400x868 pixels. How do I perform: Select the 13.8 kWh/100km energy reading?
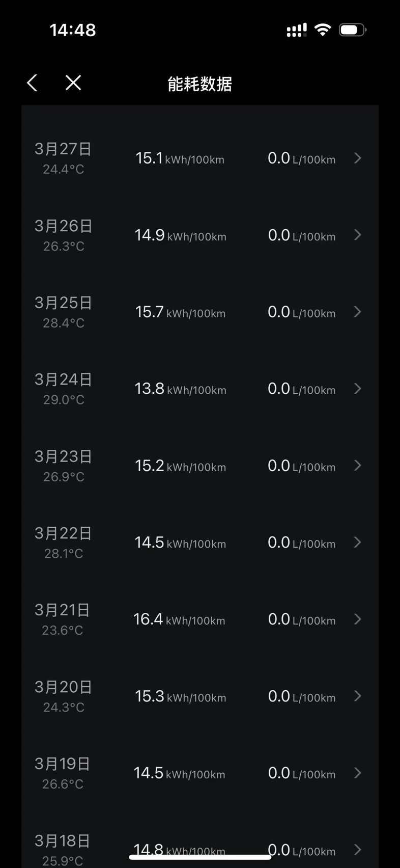coord(180,389)
